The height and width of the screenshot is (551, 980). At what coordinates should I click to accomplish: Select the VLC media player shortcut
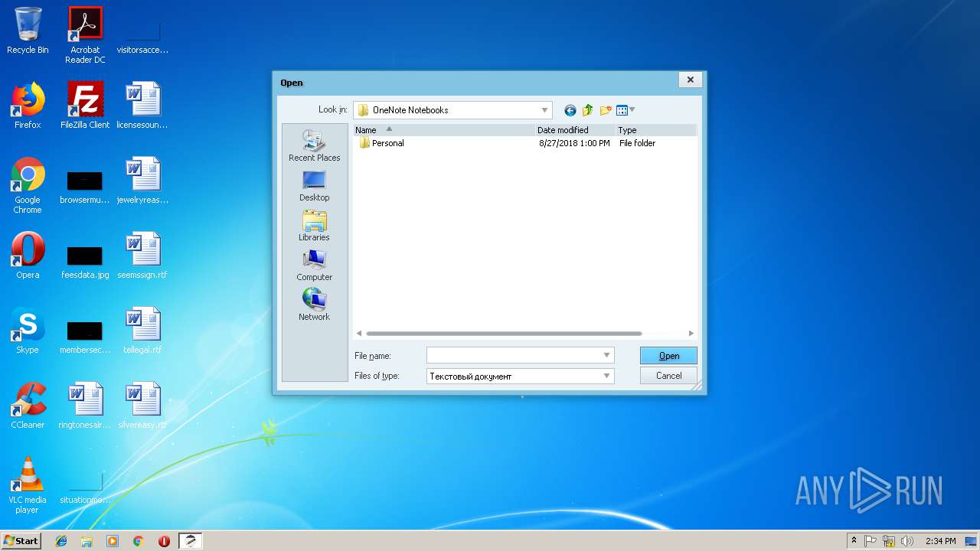[x=28, y=485]
